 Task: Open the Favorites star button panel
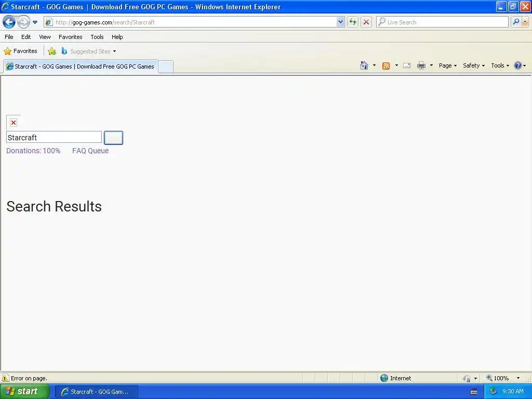click(20, 51)
